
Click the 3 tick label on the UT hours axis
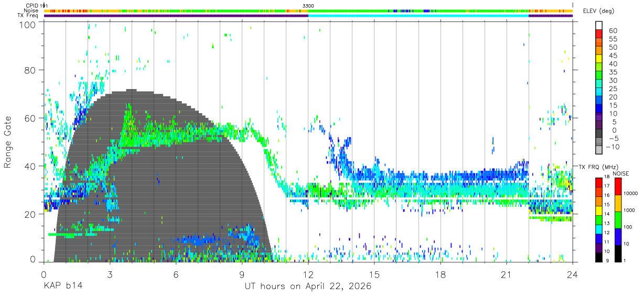110,274
